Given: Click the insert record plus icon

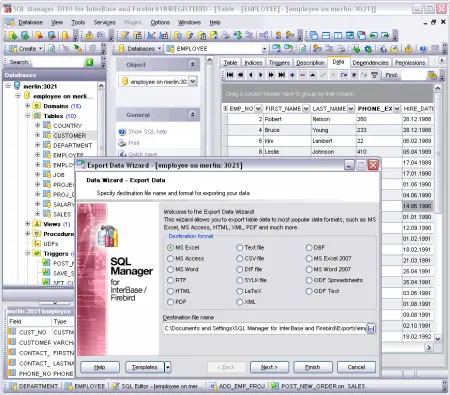Looking at the screenshot, I should 292,75.
